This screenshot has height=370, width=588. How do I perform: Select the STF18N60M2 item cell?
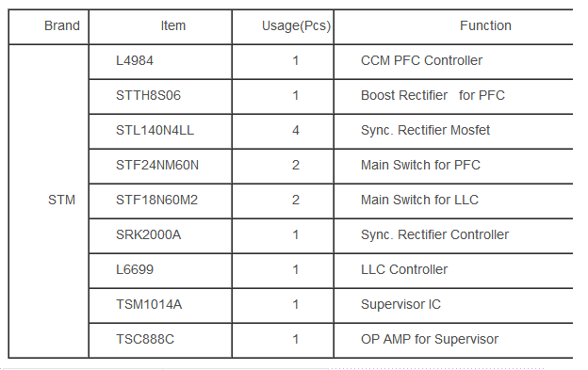pyautogui.click(x=160, y=201)
